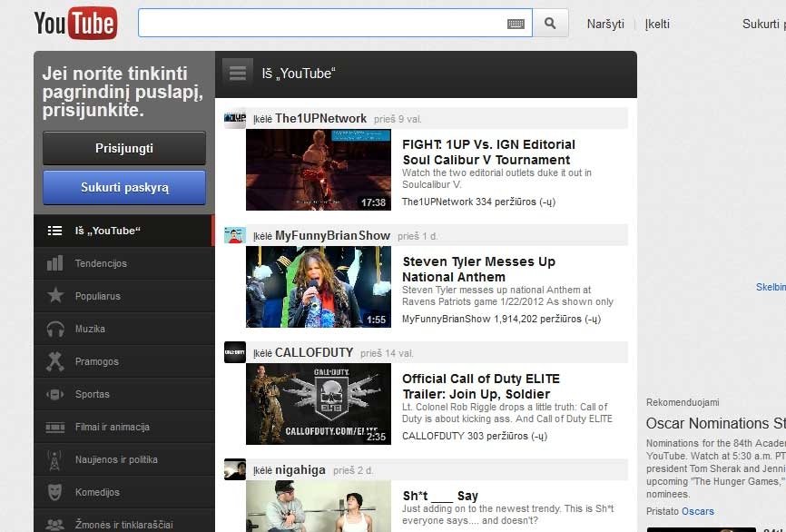Click the film strip icon for Filmai ir animacija
Screen dimensions: 786x532
pyautogui.click(x=55, y=428)
